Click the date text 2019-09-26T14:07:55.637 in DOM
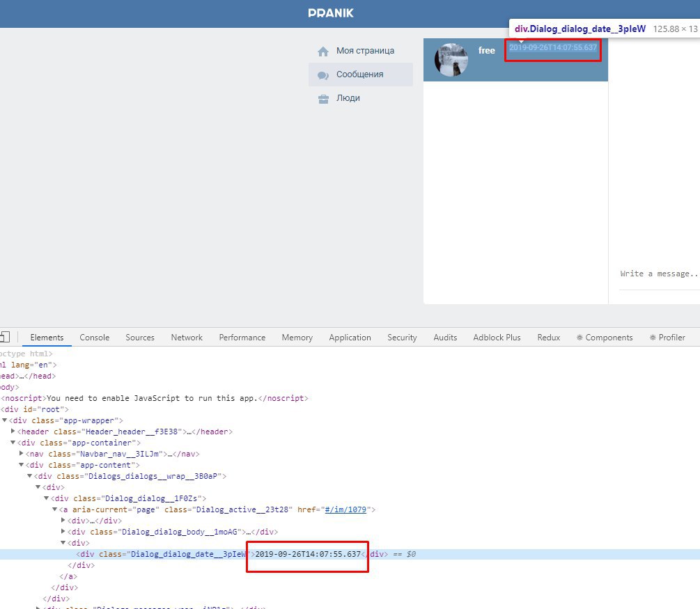 coord(308,554)
